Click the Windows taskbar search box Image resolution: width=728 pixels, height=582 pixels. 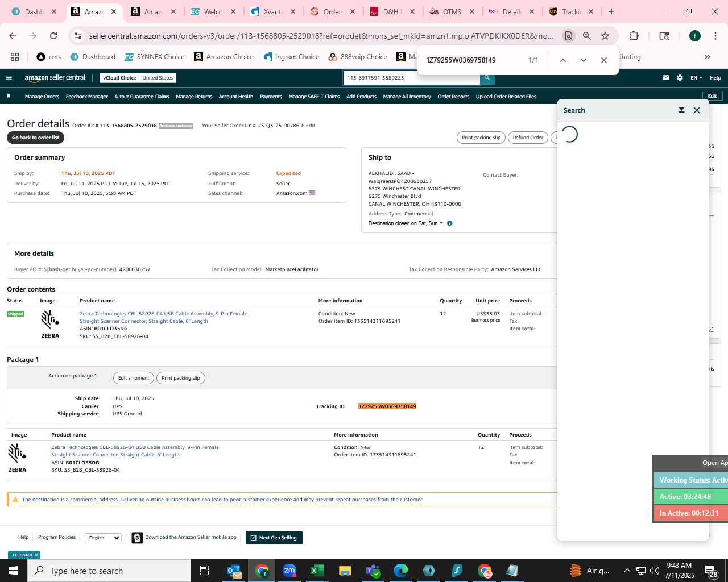click(x=109, y=571)
